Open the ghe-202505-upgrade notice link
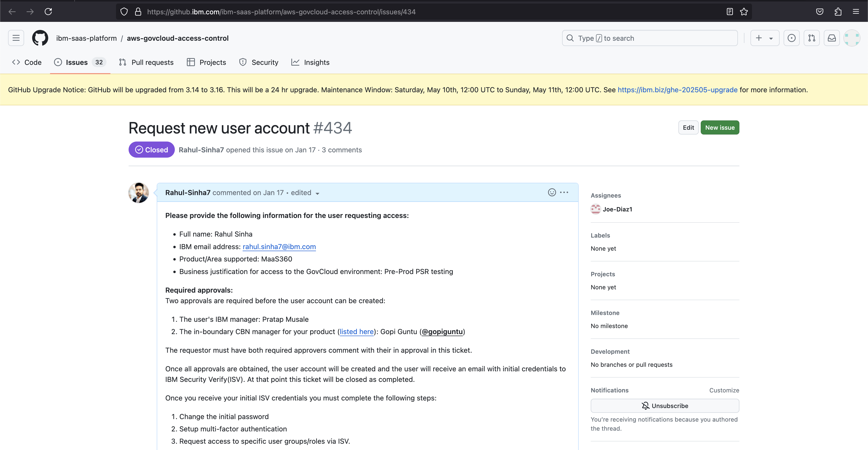The image size is (868, 450). click(x=678, y=90)
